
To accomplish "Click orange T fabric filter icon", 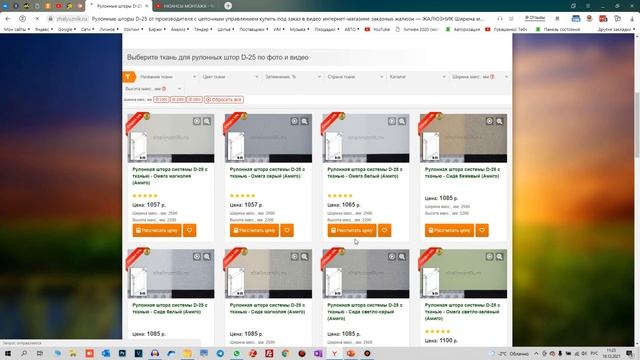I will [129, 76].
